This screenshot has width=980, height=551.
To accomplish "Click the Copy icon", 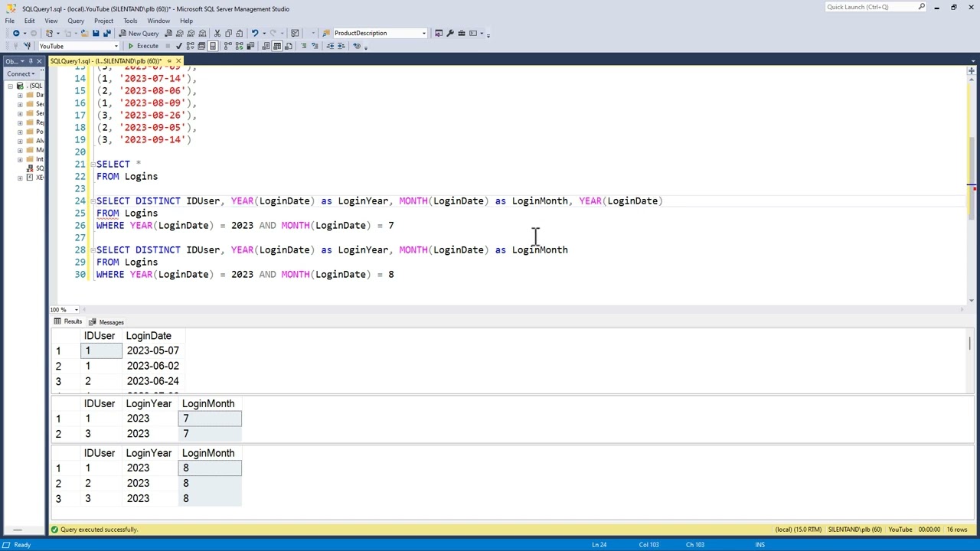I will [228, 33].
